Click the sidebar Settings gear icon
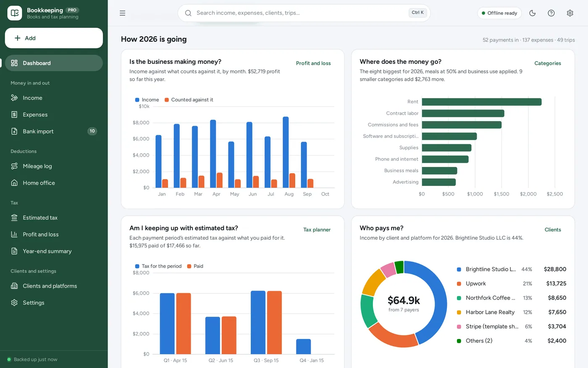Screen dimensions: 588x368 click(x=14, y=303)
